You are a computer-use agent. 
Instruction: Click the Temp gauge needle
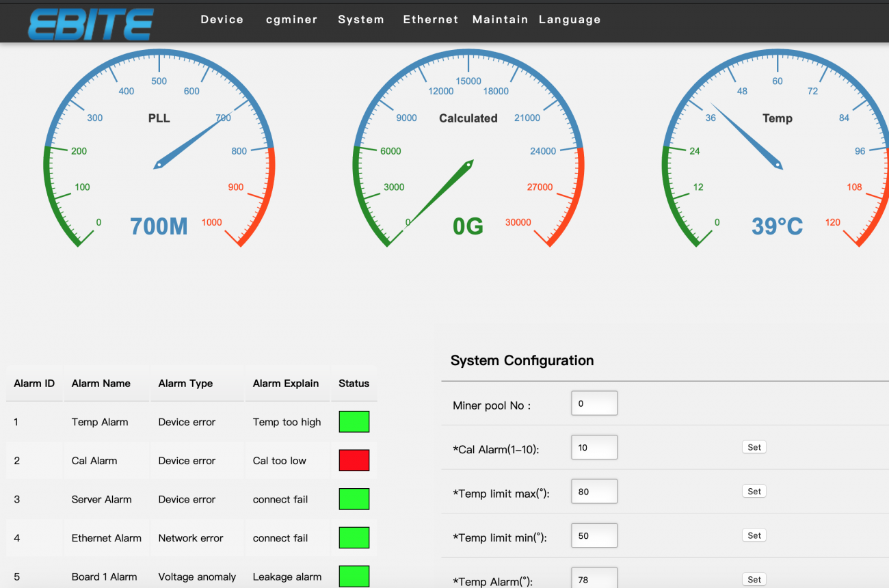point(746,136)
